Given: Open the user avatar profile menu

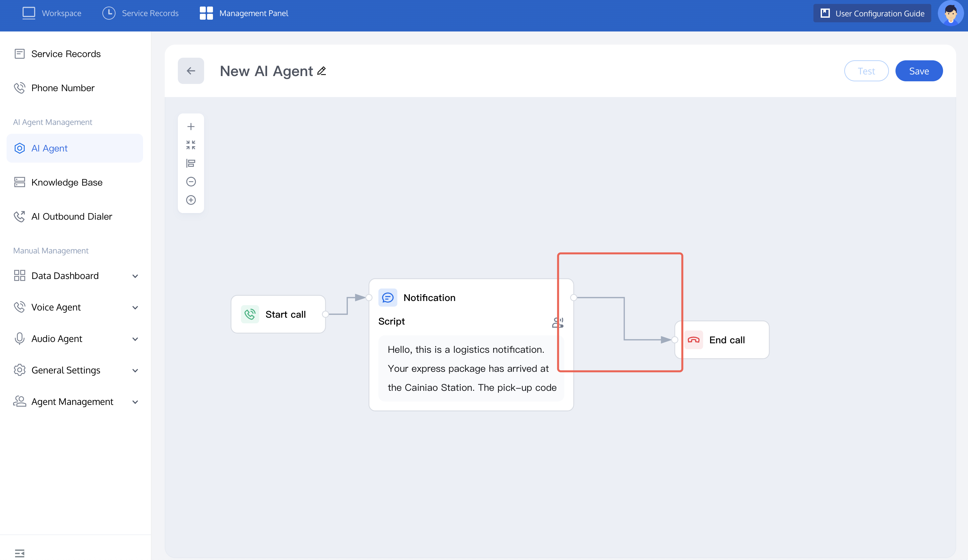Looking at the screenshot, I should tap(950, 13).
